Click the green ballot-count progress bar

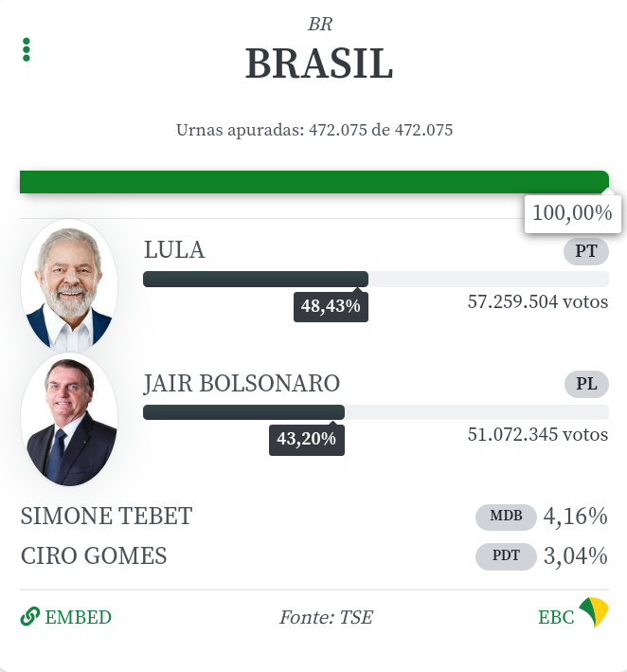click(x=314, y=182)
